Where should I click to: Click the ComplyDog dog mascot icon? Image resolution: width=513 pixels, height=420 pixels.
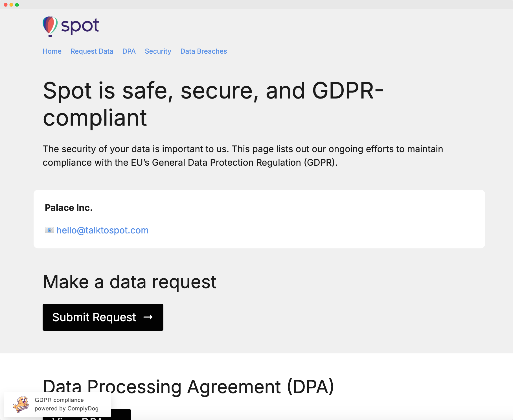21,404
